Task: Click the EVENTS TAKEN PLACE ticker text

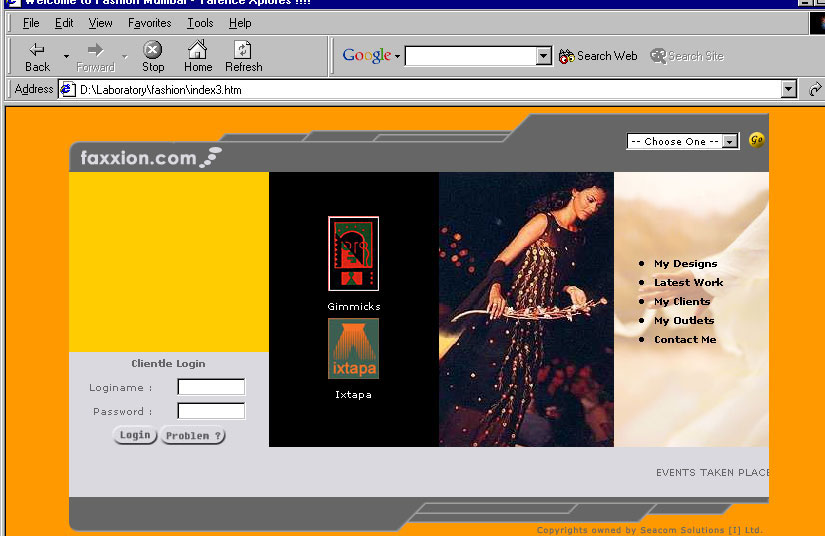Action: (712, 472)
